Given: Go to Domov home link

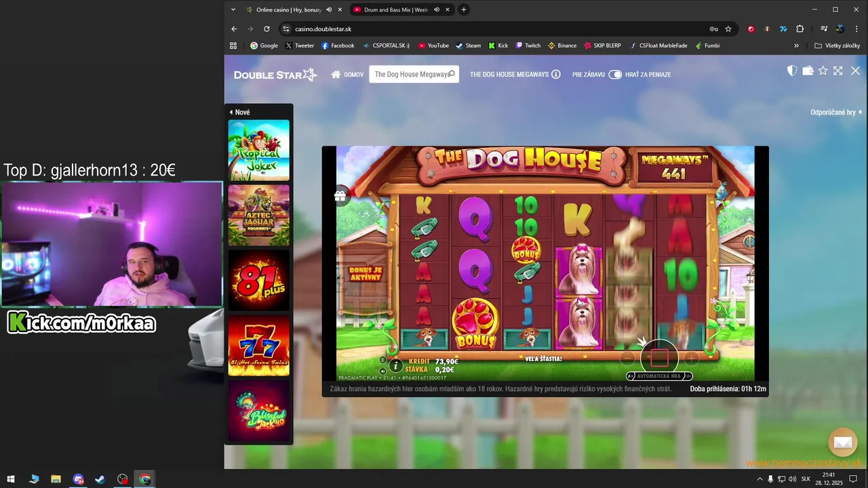Looking at the screenshot, I should [x=347, y=75].
